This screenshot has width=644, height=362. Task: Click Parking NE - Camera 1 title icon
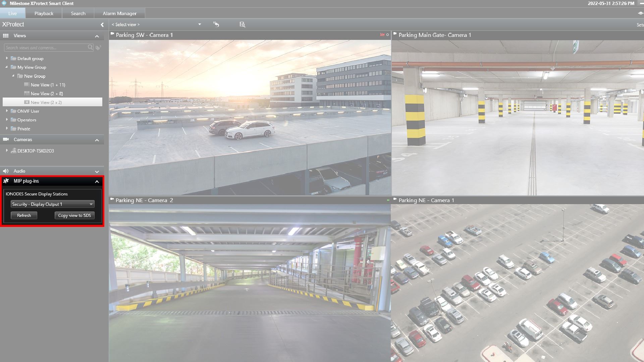tap(395, 199)
